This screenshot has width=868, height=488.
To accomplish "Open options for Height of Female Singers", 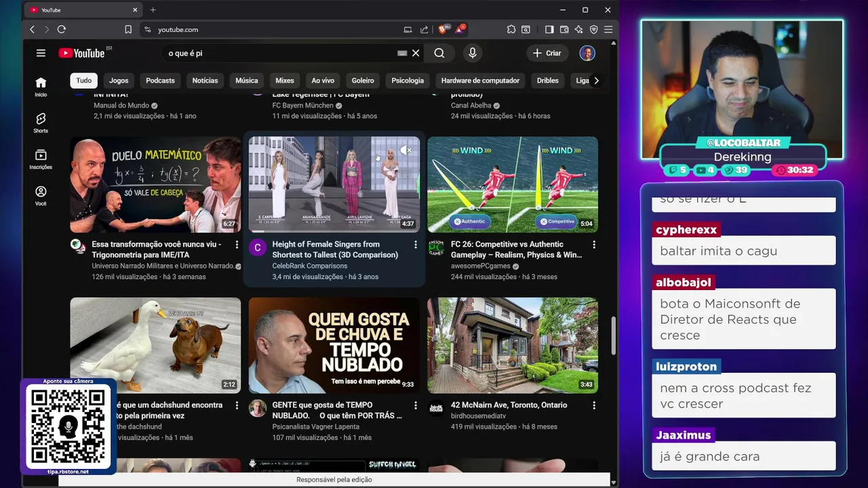I will pyautogui.click(x=416, y=244).
